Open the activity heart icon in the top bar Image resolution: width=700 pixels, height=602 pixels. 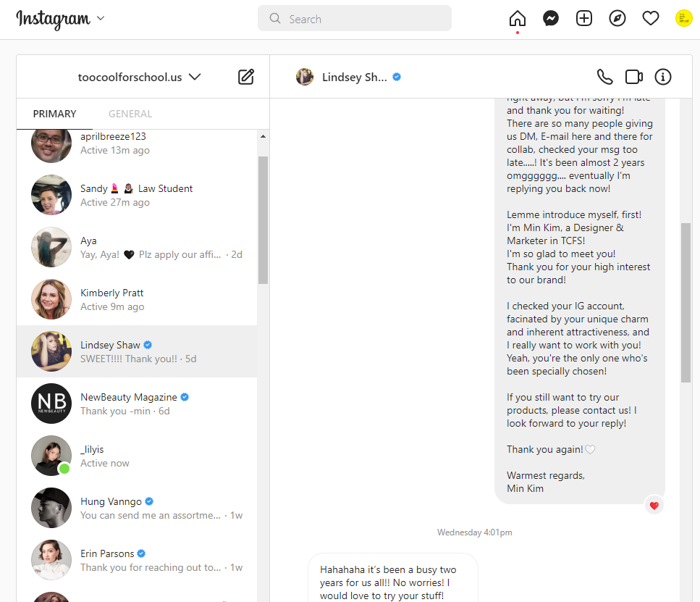click(651, 18)
